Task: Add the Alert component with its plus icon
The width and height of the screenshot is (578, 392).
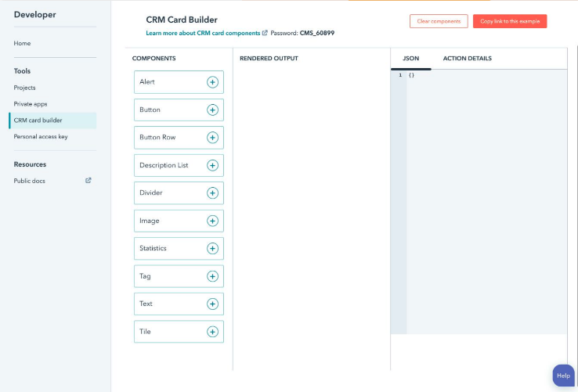Action: 212,82
